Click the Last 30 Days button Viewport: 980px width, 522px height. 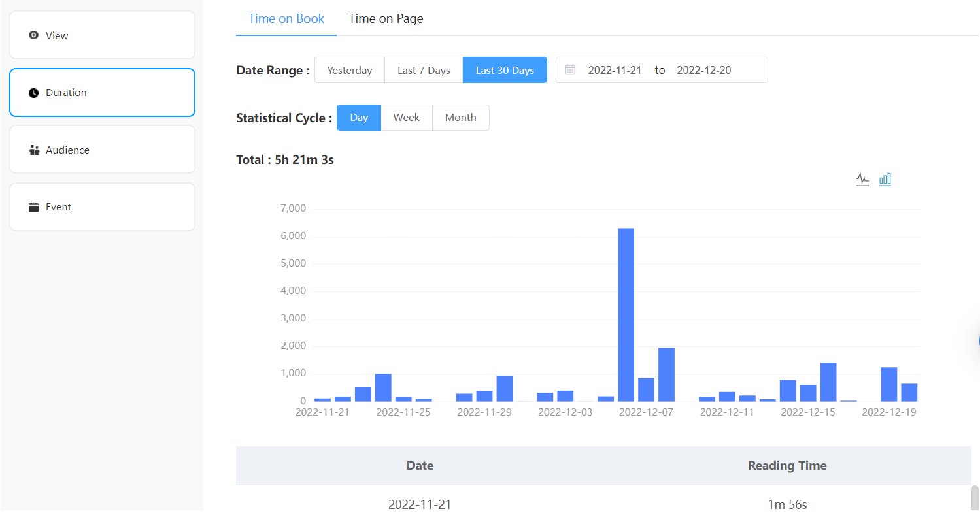(x=505, y=69)
